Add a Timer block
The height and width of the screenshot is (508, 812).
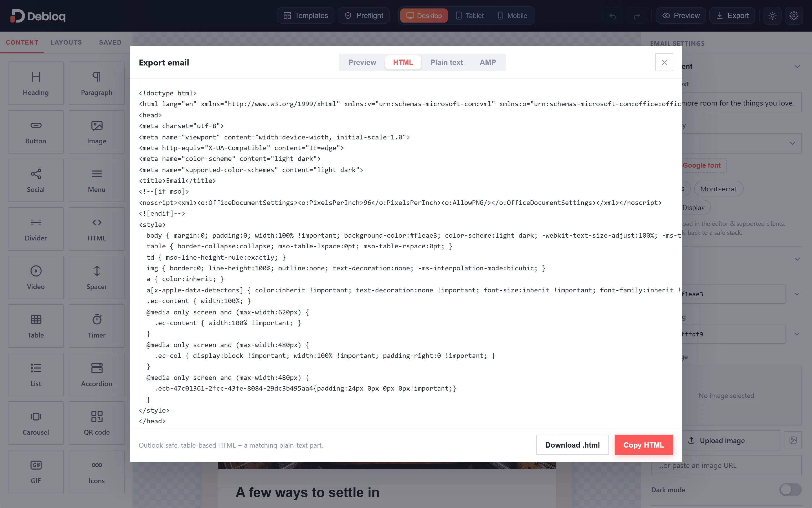[97, 326]
